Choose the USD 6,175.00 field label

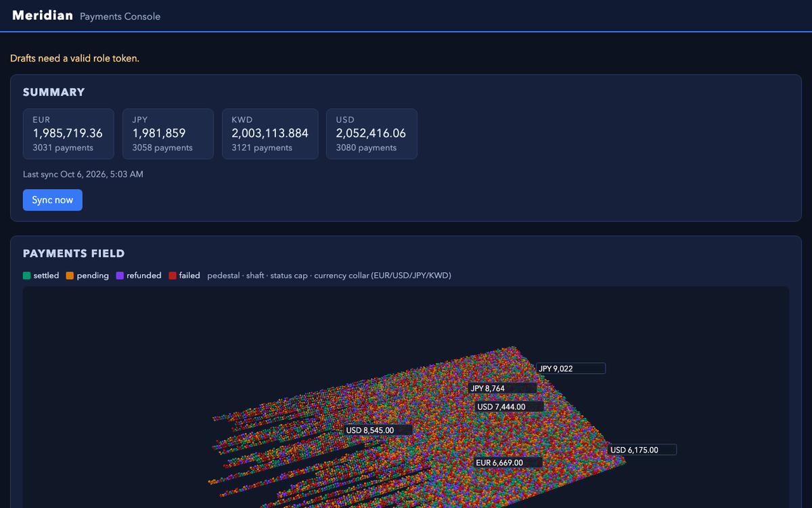(x=642, y=450)
